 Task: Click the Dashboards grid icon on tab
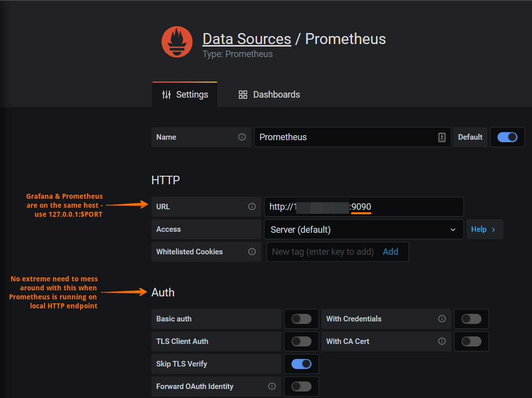point(243,95)
